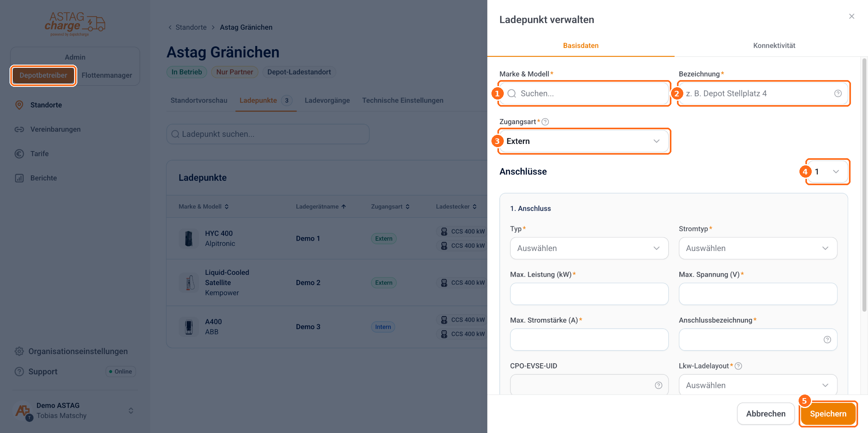
Task: Open the Stromtyp Auswählen dropdown
Action: [x=758, y=248]
